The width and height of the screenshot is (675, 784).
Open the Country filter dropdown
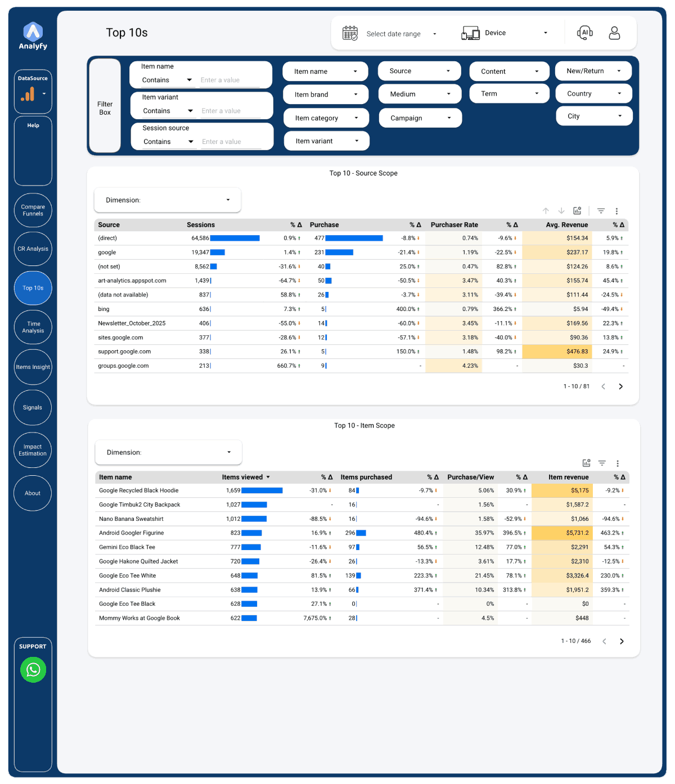594,93
